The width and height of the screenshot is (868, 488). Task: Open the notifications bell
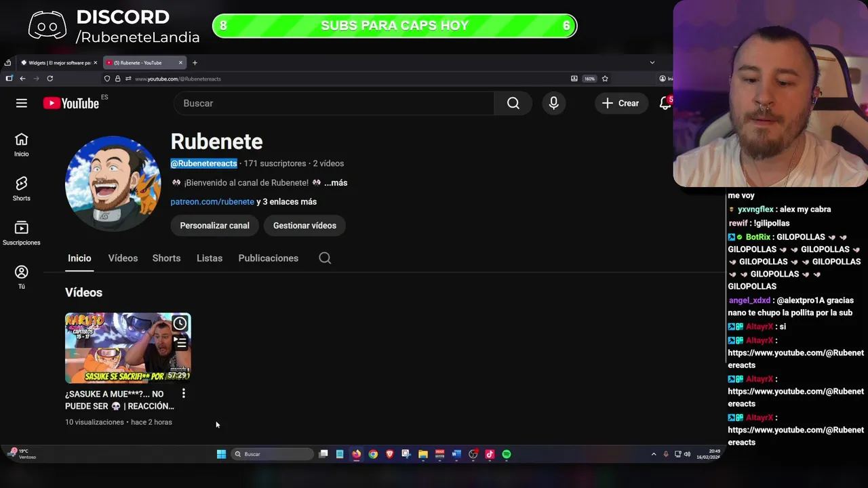[x=665, y=103]
